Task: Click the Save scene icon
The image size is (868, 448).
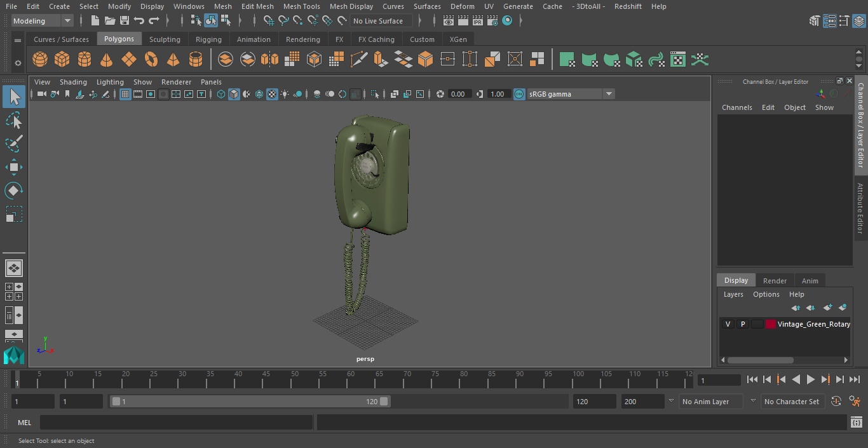Action: tap(125, 21)
